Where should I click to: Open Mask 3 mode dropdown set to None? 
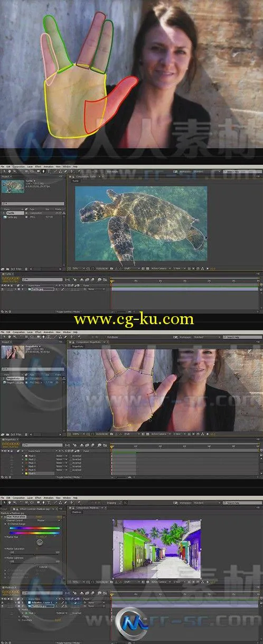pos(61,463)
